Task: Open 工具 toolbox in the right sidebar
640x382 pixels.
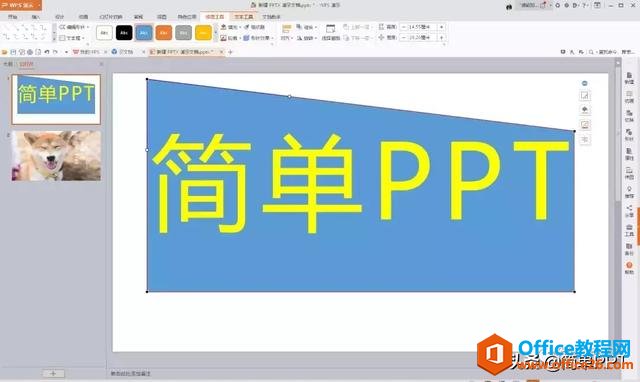Action: (x=629, y=230)
